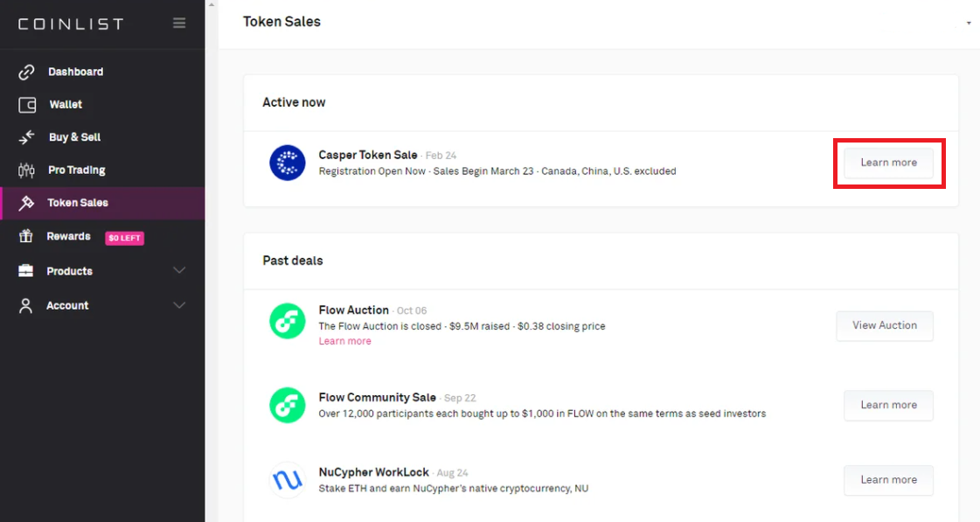The width and height of the screenshot is (980, 522).
Task: Expand the Products submenu chevron
Action: pyautogui.click(x=179, y=271)
